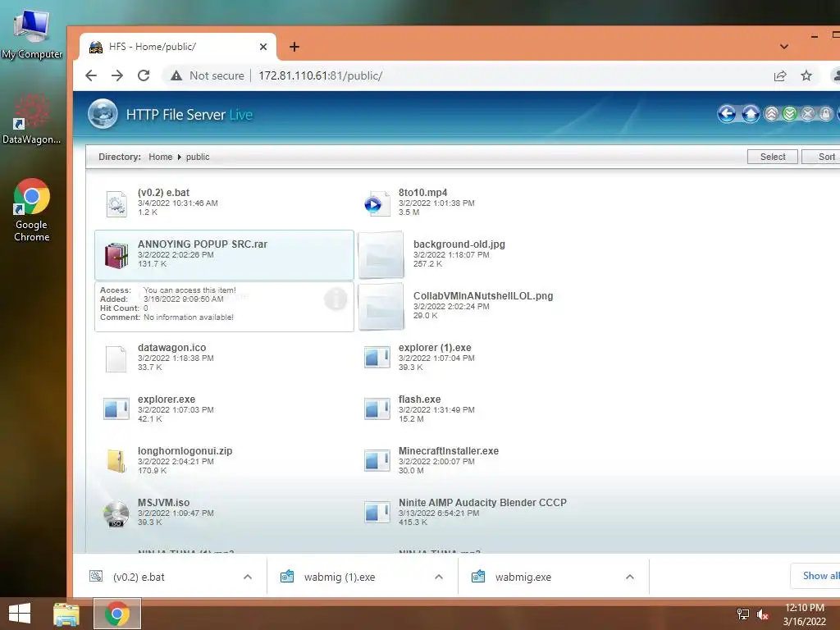Screen dimensions: 840x630
Task: Click the browser forward arrow
Action: (x=117, y=75)
